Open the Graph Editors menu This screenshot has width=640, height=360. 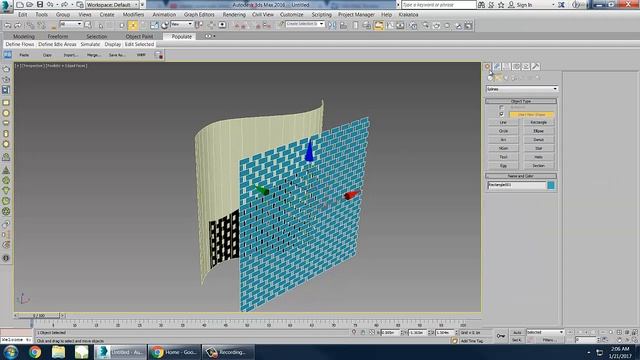tap(199, 14)
